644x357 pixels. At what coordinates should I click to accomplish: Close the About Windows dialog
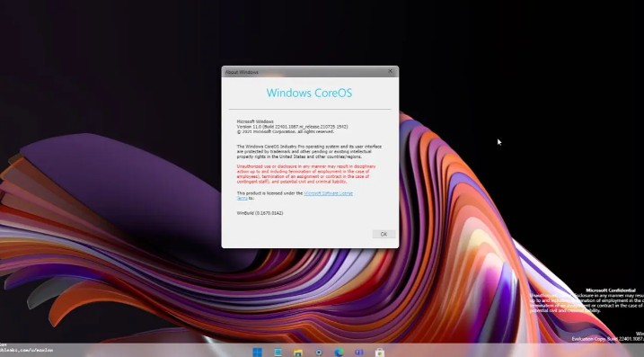(390, 71)
